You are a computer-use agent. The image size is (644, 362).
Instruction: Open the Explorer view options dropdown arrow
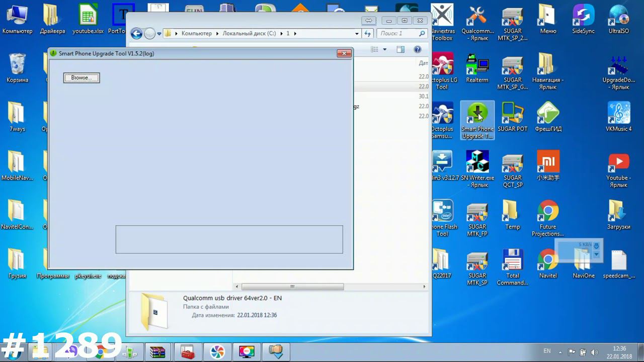pos(385,49)
